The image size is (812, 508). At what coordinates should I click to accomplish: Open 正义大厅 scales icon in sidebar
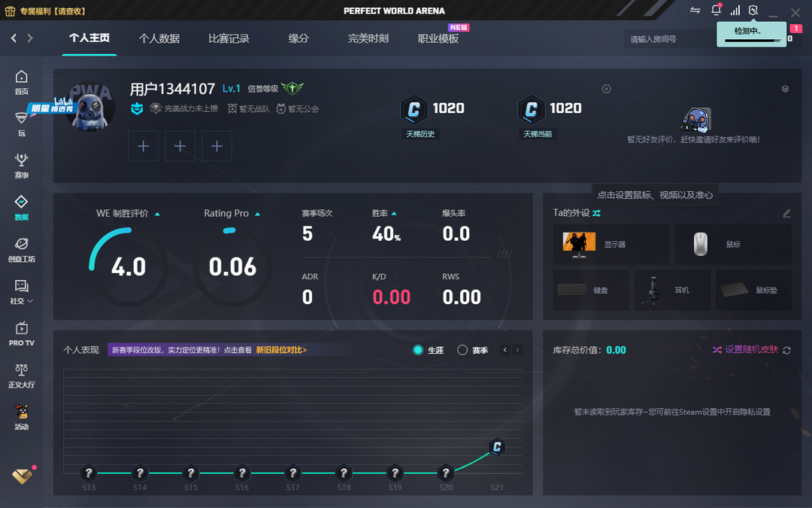[21, 376]
